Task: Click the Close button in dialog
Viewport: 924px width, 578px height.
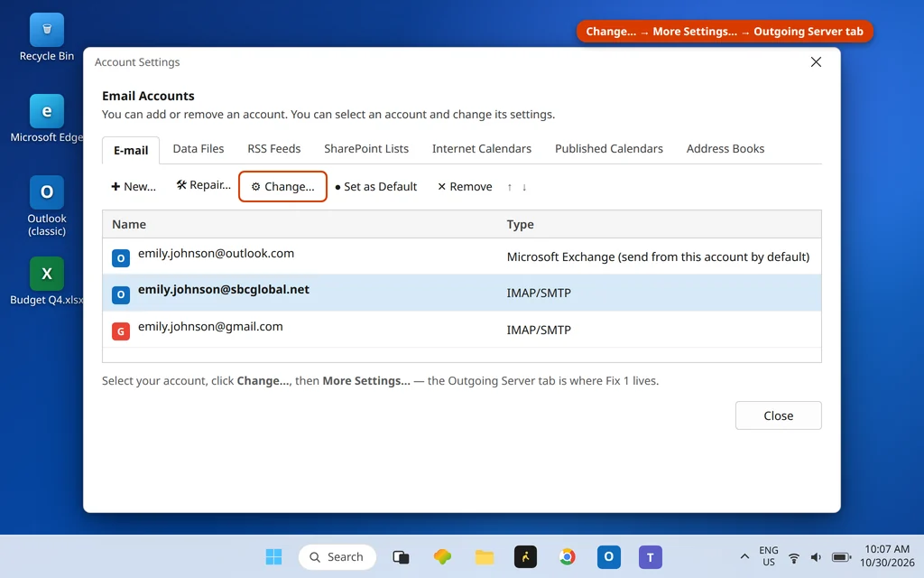Action: pos(779,415)
